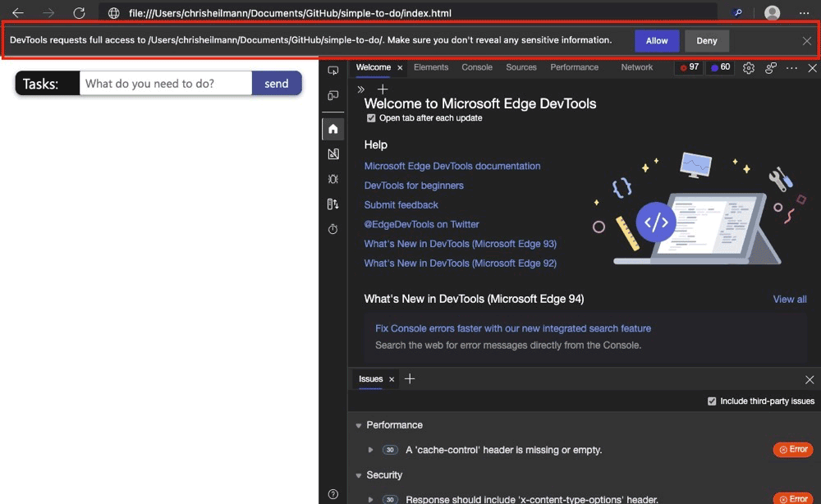Refresh the page in the browser toolbar
821x504 pixels.
tap(79, 12)
